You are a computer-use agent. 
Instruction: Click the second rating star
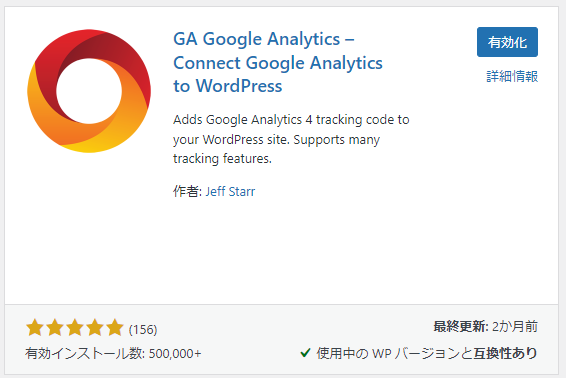[x=55, y=328]
